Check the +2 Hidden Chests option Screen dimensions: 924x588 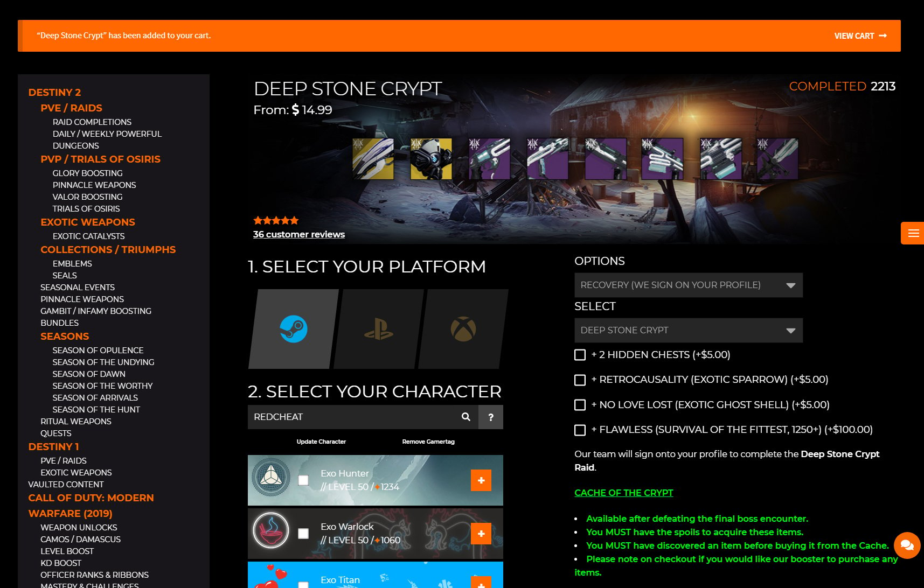[x=580, y=355]
